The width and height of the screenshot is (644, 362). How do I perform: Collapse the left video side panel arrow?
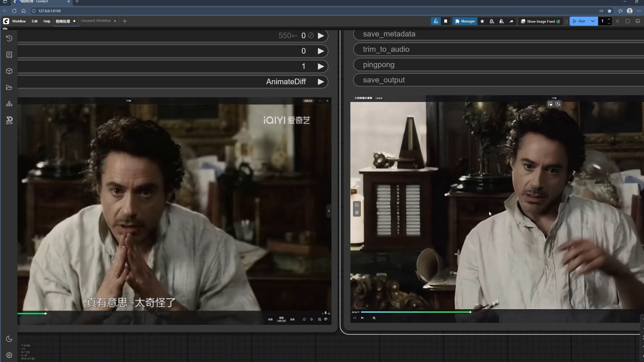tap(329, 211)
